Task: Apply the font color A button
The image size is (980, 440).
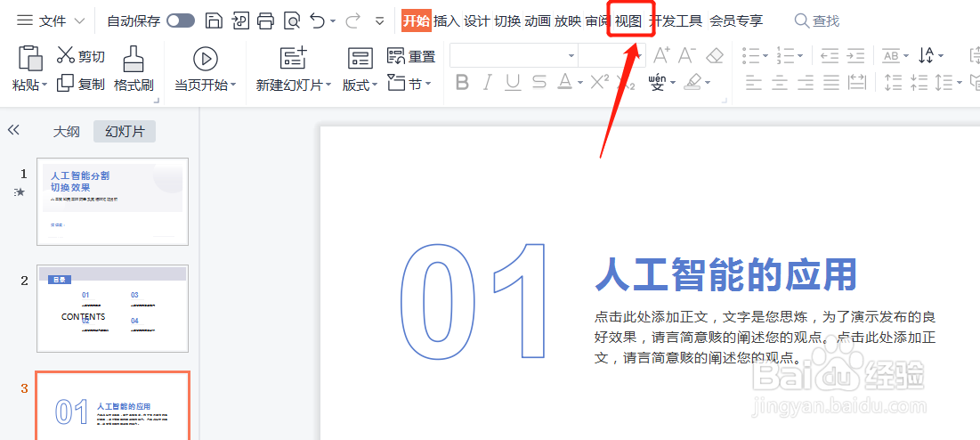Action: point(565,82)
